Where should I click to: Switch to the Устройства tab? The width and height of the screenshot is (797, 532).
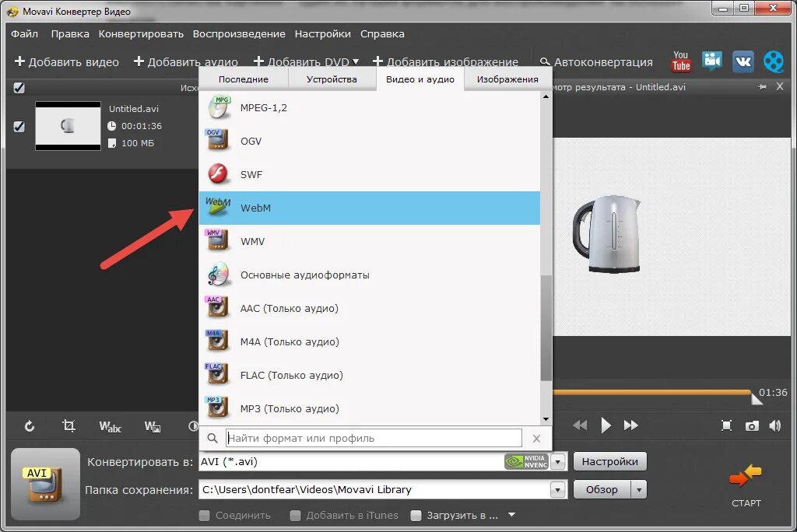click(x=332, y=79)
